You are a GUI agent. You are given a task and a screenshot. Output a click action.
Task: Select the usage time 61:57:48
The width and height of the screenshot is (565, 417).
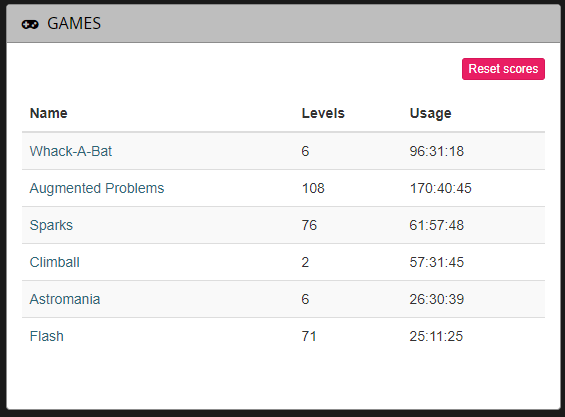(x=436, y=225)
